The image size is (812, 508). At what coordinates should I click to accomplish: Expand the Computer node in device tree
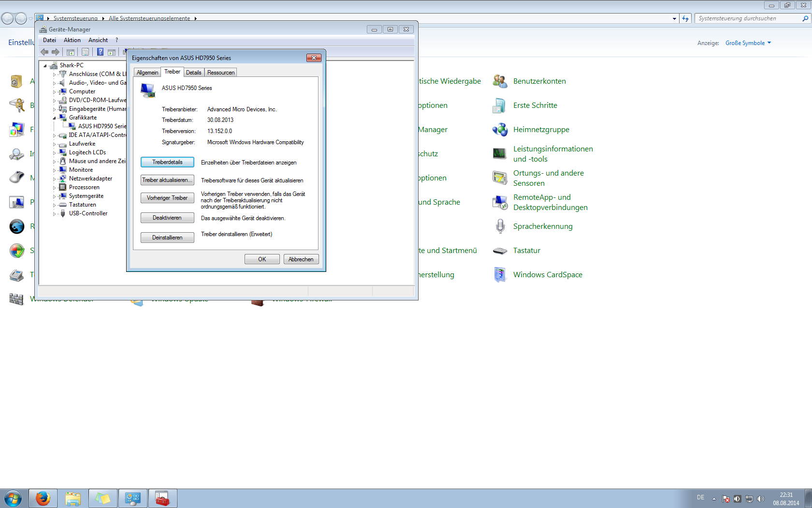point(54,91)
